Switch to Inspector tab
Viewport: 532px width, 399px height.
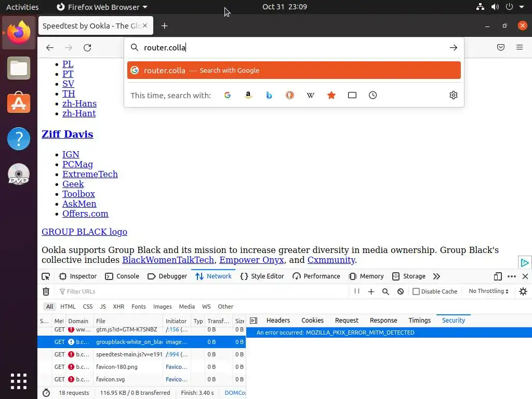click(x=78, y=276)
